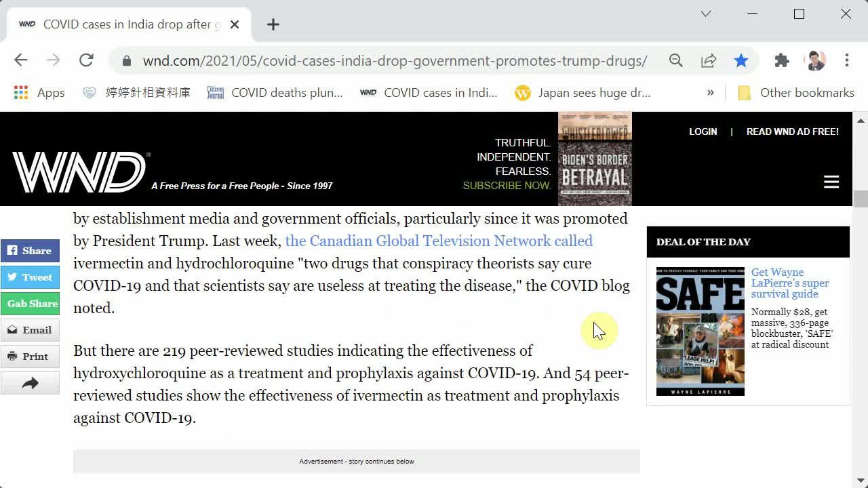This screenshot has width=868, height=488.
Task: Click the scrollbar down arrow
Action: tap(861, 480)
